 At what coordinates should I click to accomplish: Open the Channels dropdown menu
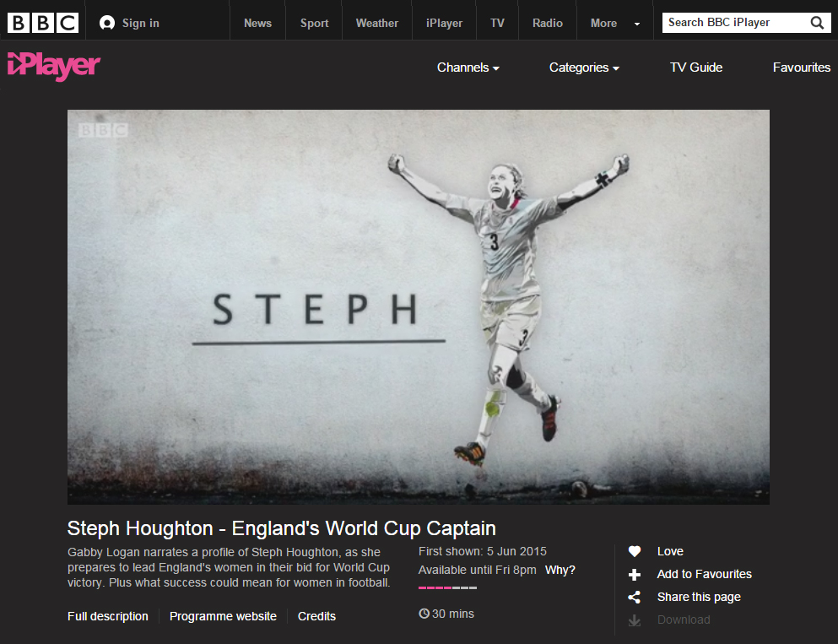pos(468,68)
